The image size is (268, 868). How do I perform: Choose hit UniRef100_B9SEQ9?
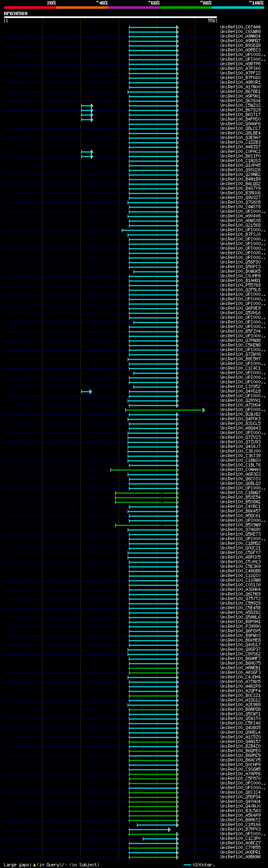pyautogui.click(x=240, y=46)
